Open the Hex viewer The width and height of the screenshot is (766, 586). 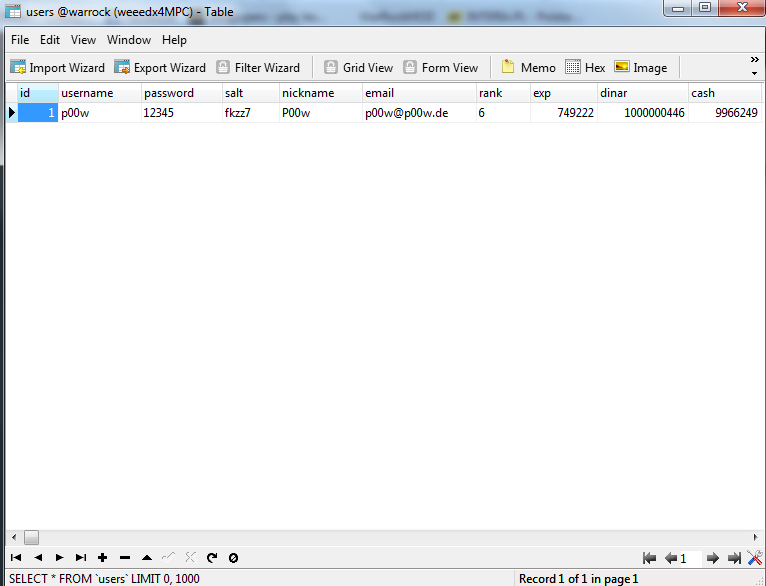pyautogui.click(x=585, y=67)
